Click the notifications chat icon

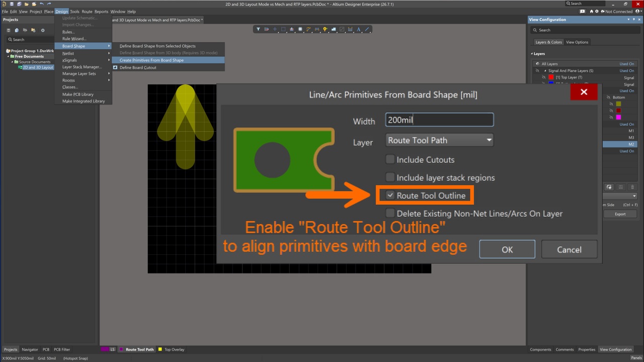[x=583, y=11]
